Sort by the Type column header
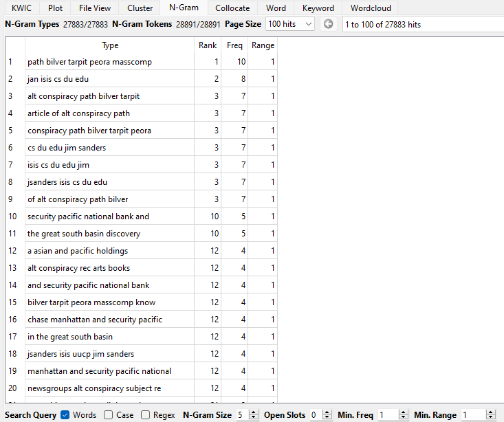 (x=110, y=45)
